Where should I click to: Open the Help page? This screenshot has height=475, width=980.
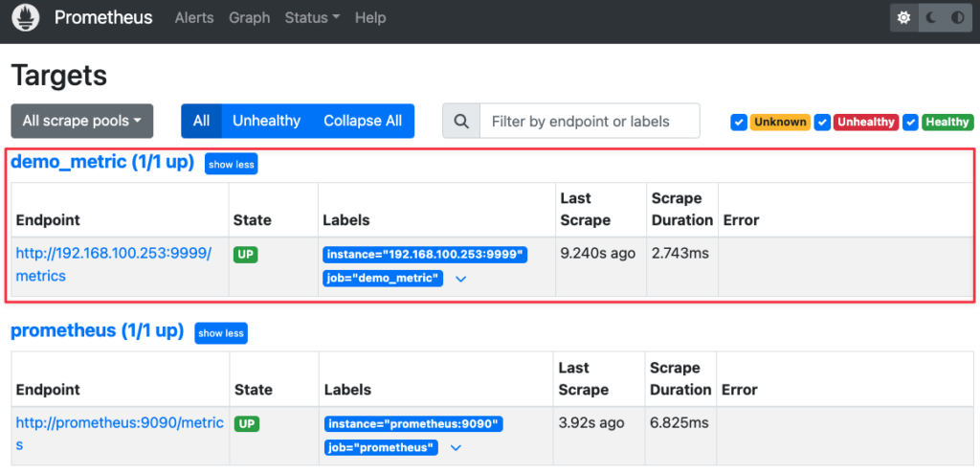click(370, 18)
